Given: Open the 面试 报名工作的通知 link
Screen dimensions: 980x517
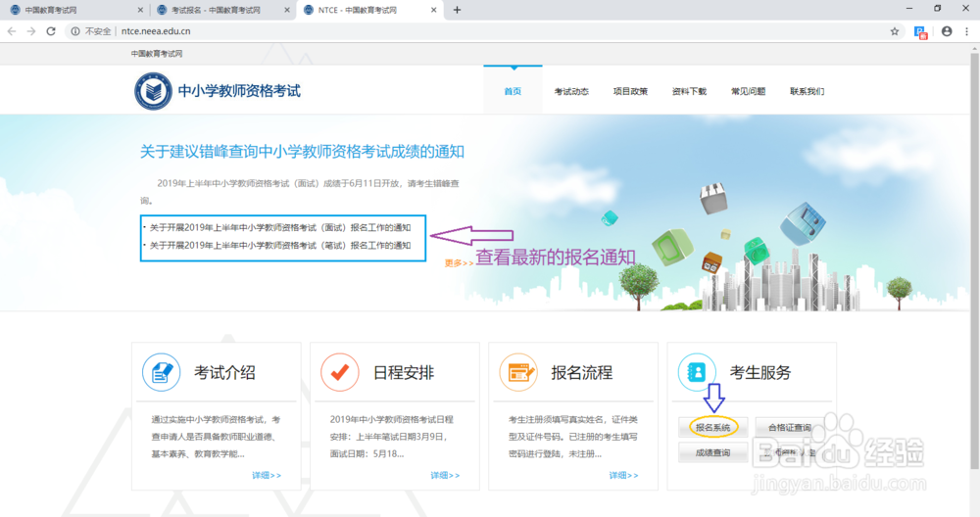Looking at the screenshot, I should pos(280,228).
